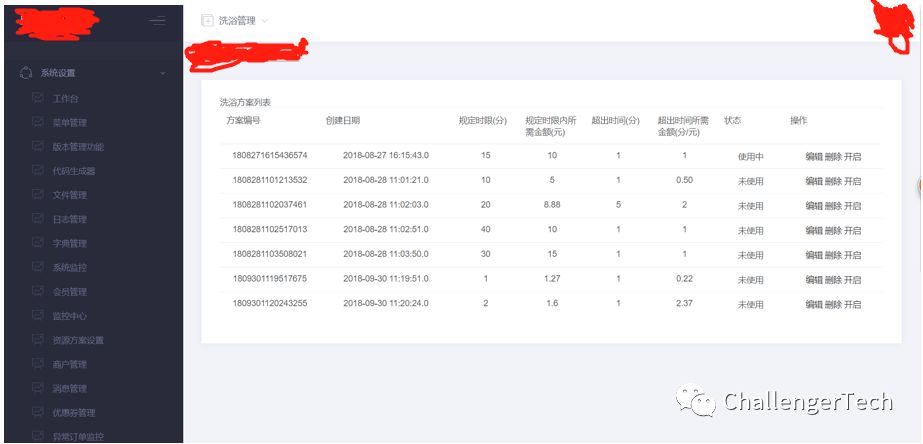Open the 洗浴管理 dropdown arrow

click(264, 21)
